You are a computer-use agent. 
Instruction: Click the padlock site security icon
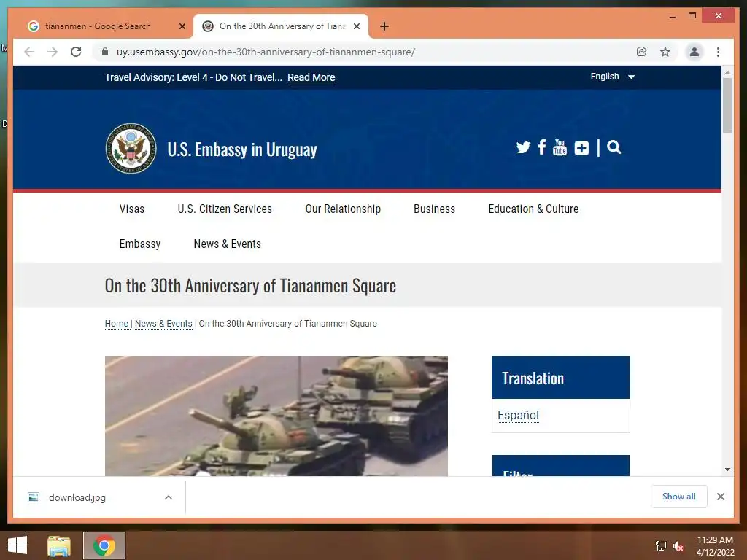105,52
